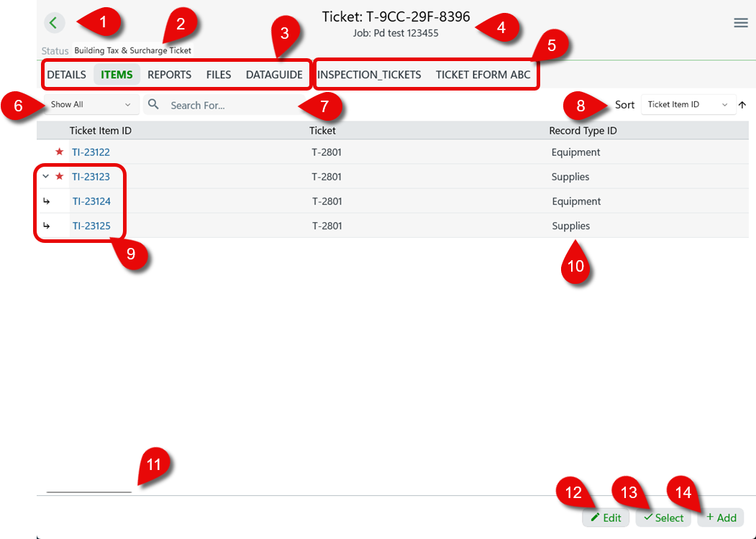Click child arrow icon beside TI-23125

click(46, 226)
